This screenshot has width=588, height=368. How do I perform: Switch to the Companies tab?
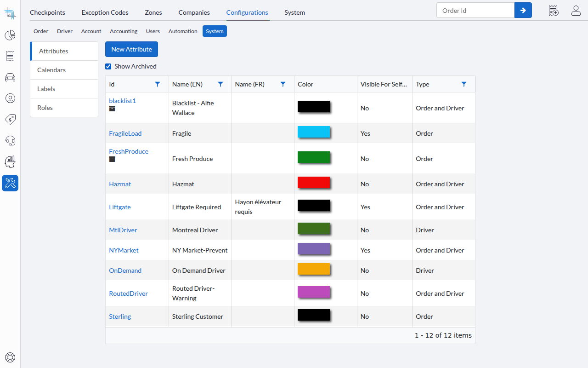pyautogui.click(x=194, y=12)
